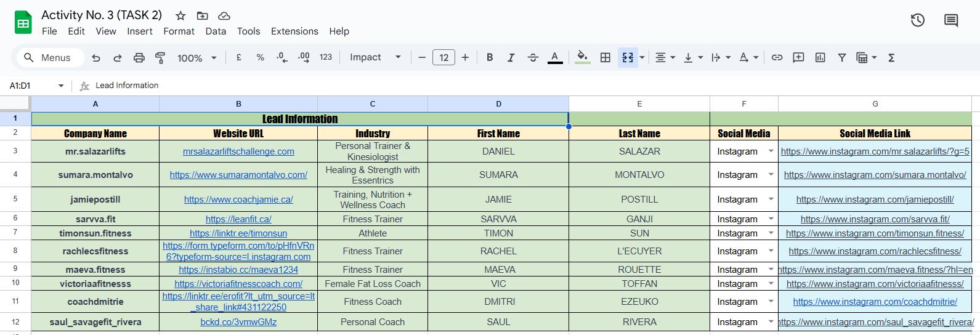The image size is (980, 335).
Task: Open the fill color picker
Action: (x=582, y=57)
